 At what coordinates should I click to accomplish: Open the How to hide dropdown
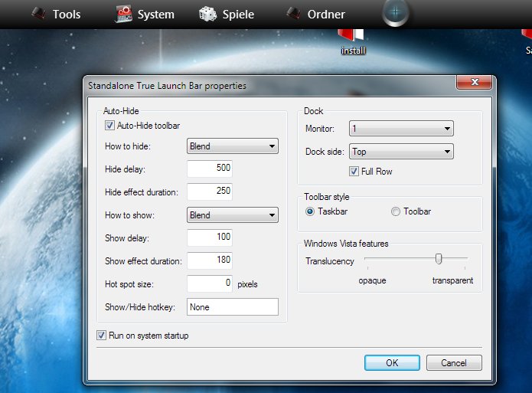pos(233,146)
